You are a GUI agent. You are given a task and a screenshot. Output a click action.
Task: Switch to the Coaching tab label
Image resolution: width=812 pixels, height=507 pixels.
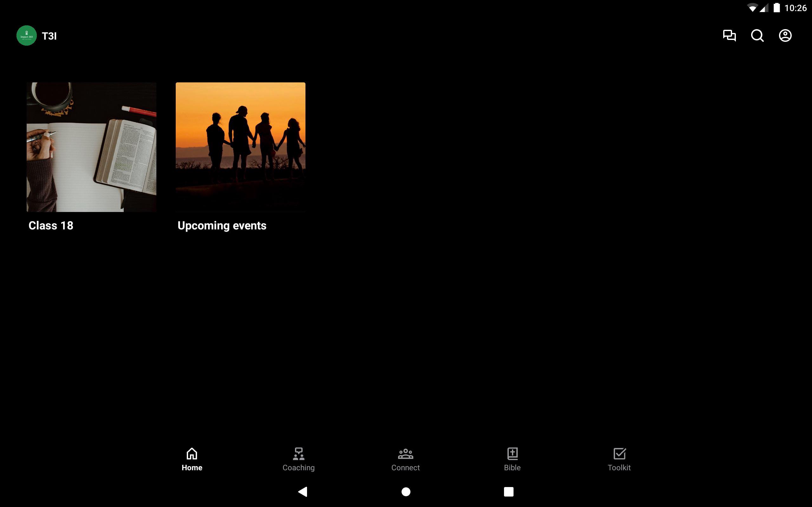298,467
